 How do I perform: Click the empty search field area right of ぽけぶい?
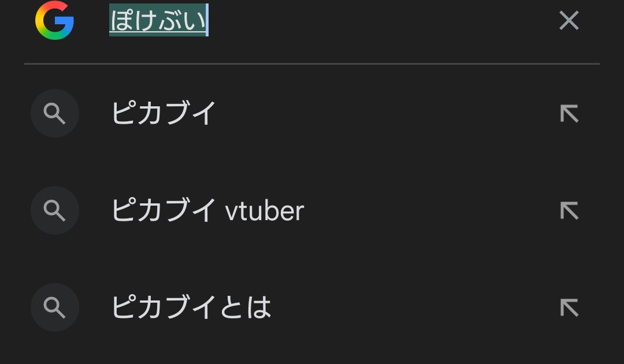pyautogui.click(x=376, y=21)
